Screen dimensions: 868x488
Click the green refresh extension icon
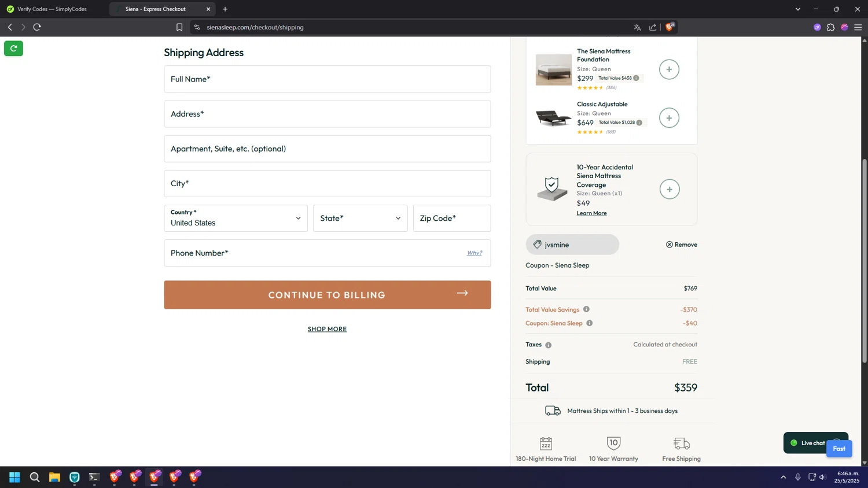coord(13,49)
